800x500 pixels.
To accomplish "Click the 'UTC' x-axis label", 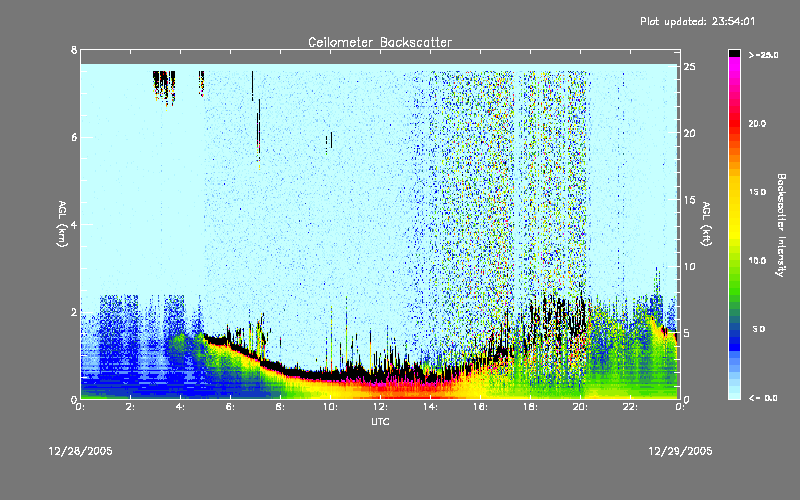I will pos(380,421).
